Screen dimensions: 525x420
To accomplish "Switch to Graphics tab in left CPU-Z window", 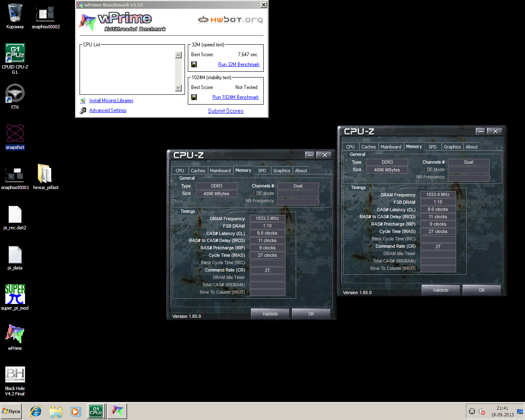I will coord(282,171).
